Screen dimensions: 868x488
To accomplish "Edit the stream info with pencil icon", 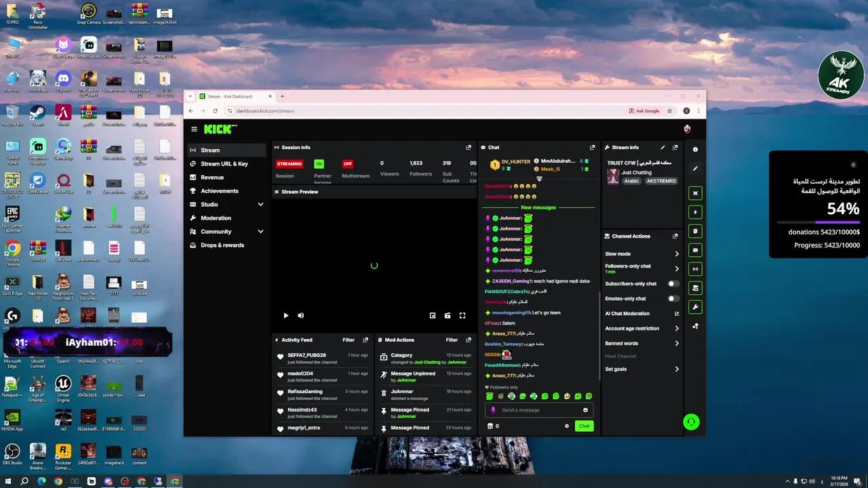I will 663,147.
